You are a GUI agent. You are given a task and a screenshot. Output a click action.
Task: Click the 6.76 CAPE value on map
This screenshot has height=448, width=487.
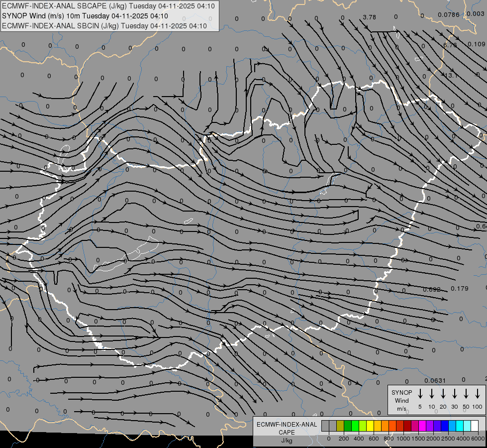point(450,45)
